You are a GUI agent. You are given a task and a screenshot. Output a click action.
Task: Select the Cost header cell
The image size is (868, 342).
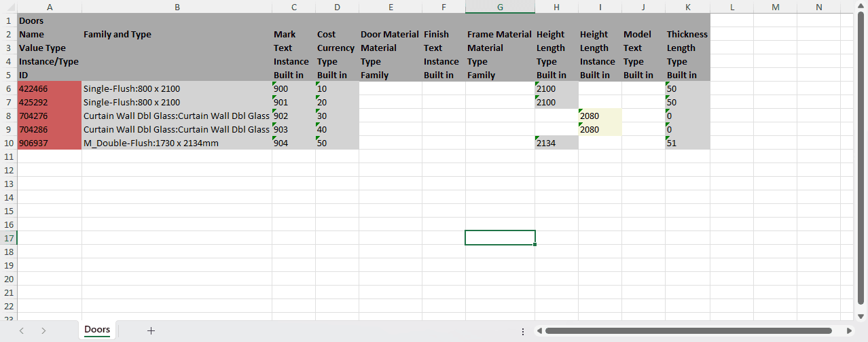pos(337,34)
